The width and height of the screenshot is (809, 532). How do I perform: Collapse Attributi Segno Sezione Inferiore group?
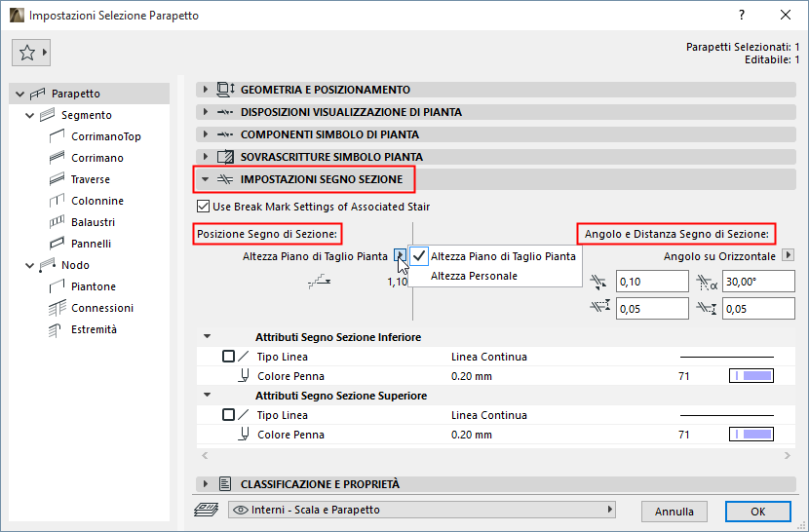[208, 336]
